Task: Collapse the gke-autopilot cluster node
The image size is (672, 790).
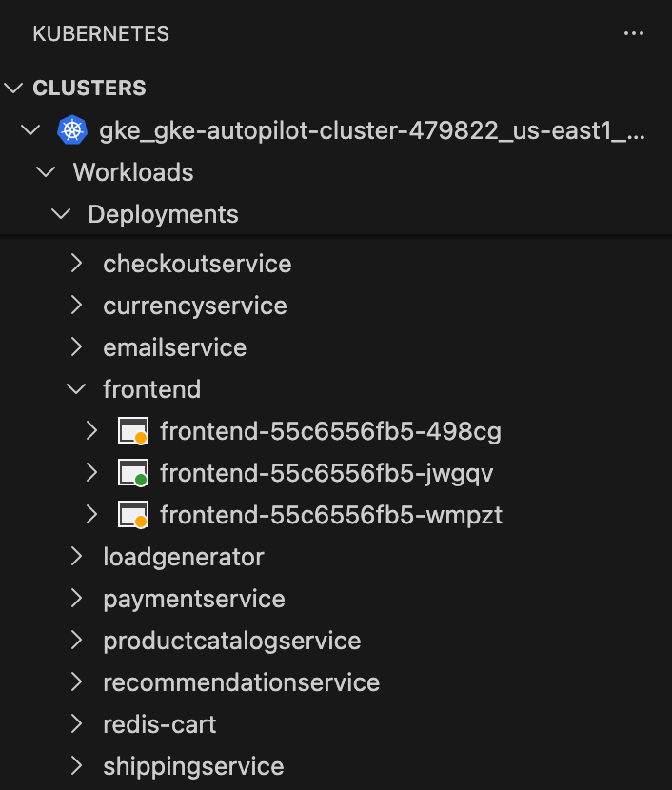Action: click(x=30, y=130)
